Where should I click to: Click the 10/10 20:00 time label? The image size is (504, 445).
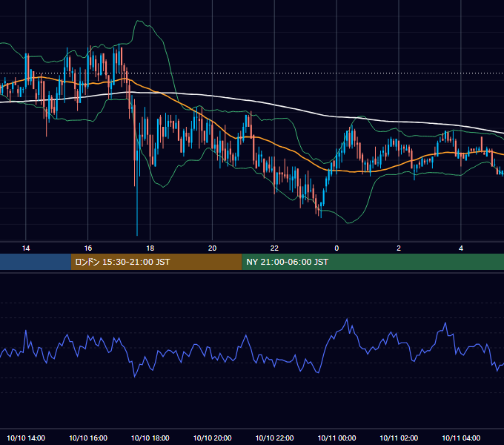click(x=212, y=438)
